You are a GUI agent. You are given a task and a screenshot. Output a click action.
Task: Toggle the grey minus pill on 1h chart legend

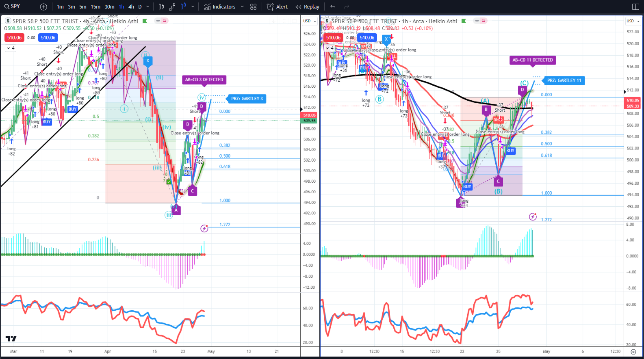477,21
